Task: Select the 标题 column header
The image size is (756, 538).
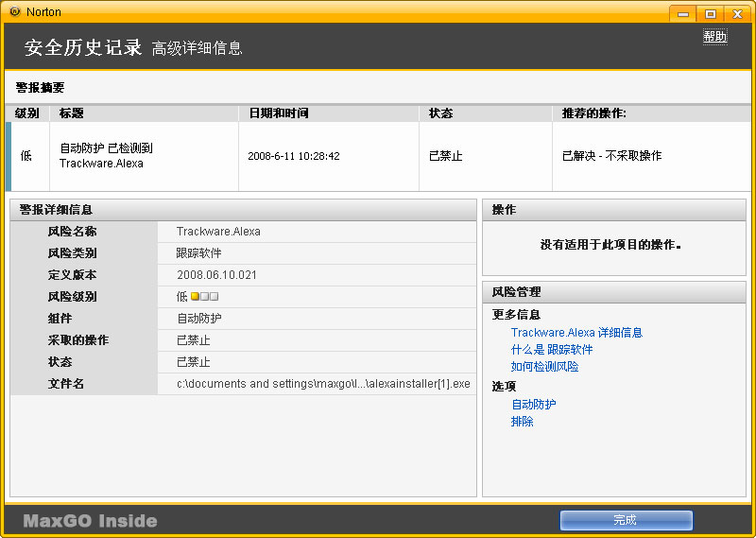Action: tap(145, 113)
